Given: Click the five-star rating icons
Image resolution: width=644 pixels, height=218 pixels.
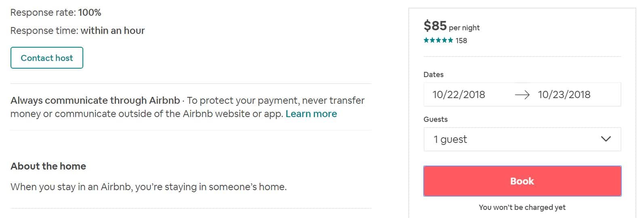Looking at the screenshot, I should pos(438,40).
